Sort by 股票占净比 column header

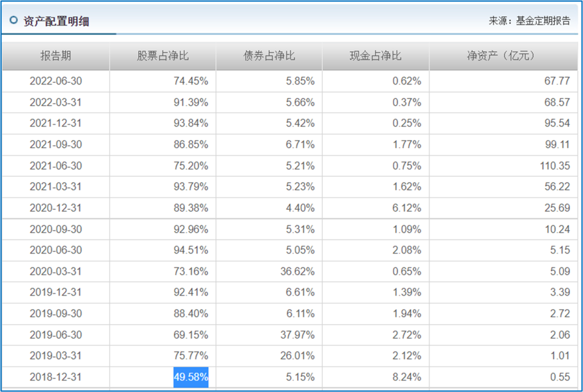tap(163, 56)
